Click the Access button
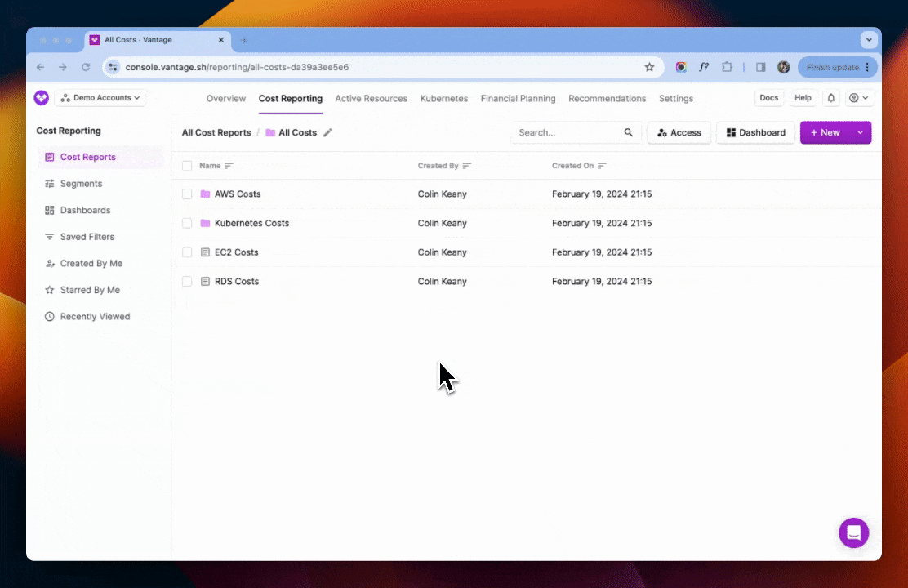 click(679, 132)
